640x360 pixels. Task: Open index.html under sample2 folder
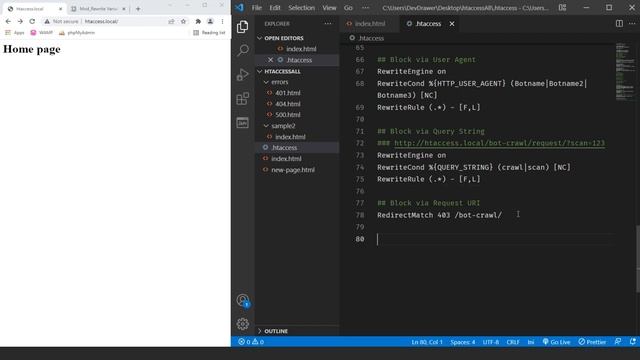tap(290, 137)
